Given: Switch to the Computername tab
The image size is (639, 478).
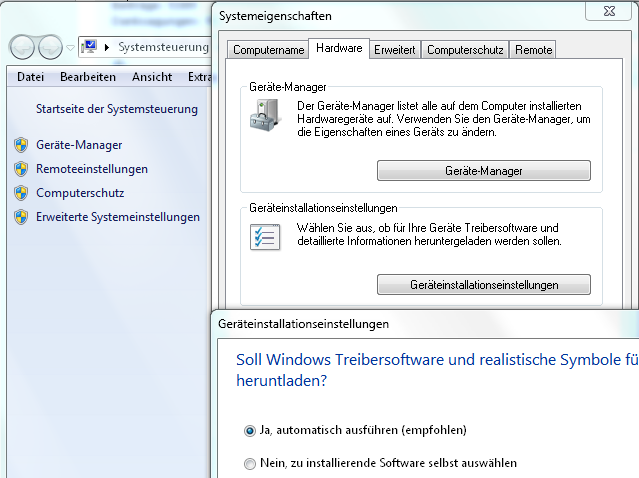Looking at the screenshot, I should 268,50.
